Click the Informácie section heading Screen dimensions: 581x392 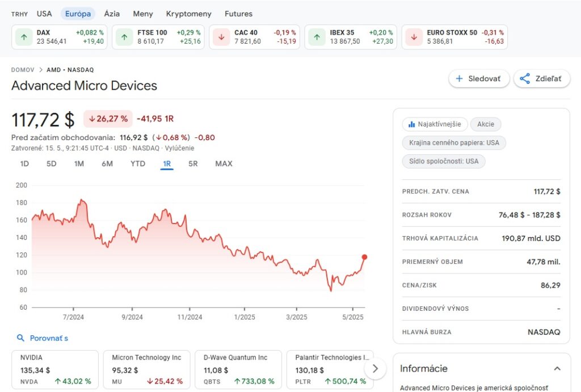(x=423, y=368)
